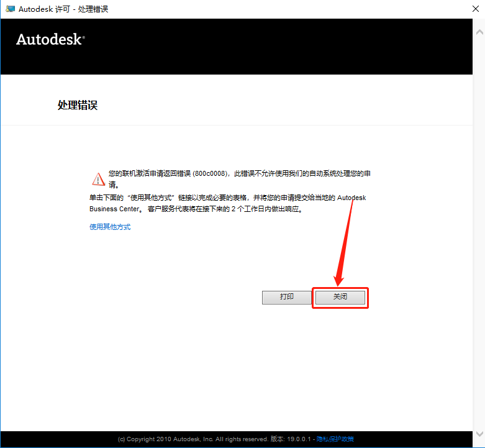Click the red warning triangle icon
This screenshot has height=448, width=485.
point(98,179)
